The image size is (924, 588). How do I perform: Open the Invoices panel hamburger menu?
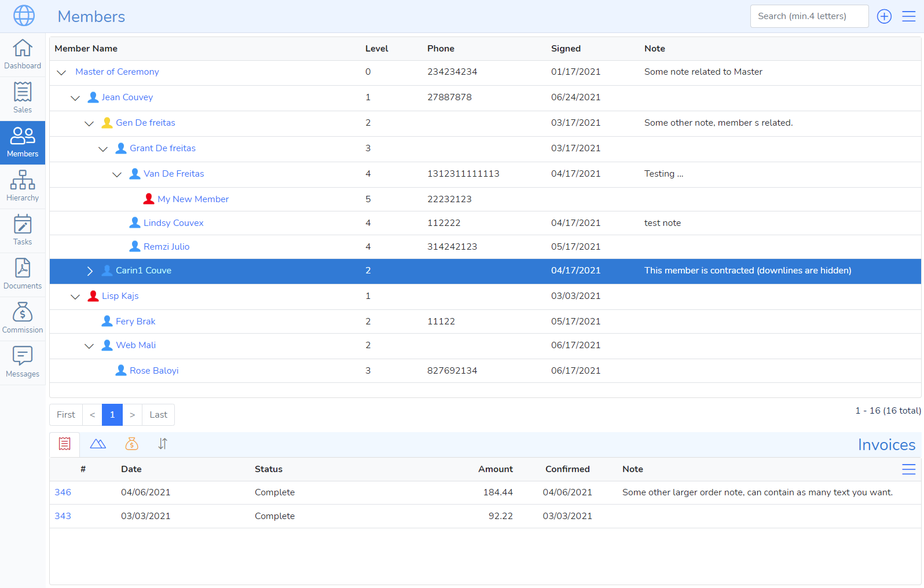point(909,469)
